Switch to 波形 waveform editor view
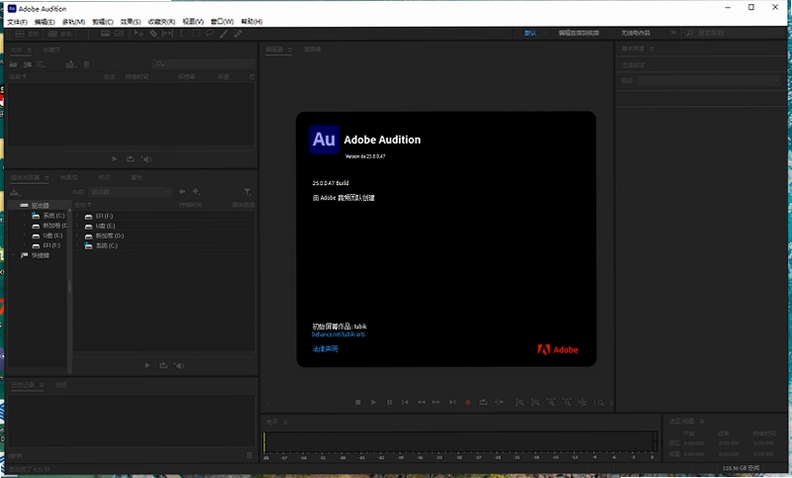This screenshot has height=478, width=792. click(x=27, y=34)
